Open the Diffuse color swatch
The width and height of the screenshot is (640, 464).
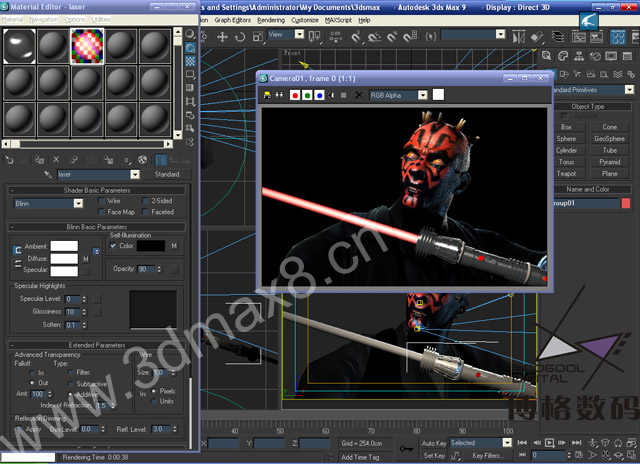pos(64,259)
